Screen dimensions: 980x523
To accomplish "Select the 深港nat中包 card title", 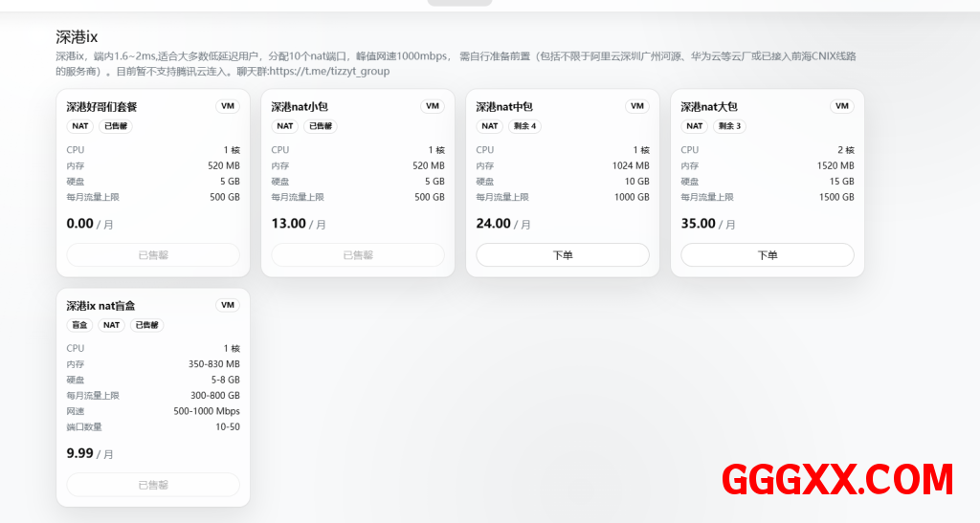I will tap(504, 107).
